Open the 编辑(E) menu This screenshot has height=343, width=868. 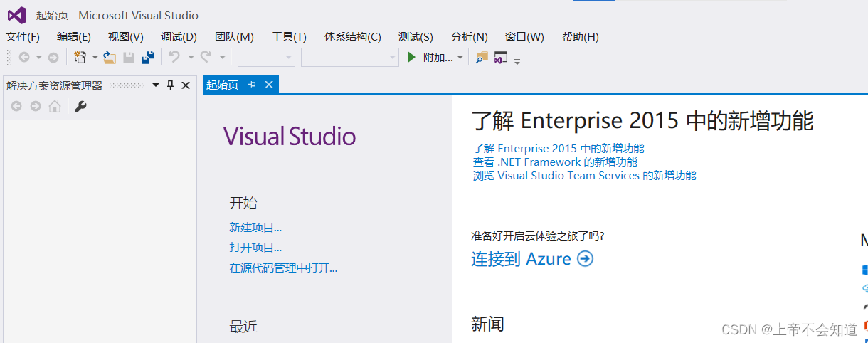(x=74, y=37)
